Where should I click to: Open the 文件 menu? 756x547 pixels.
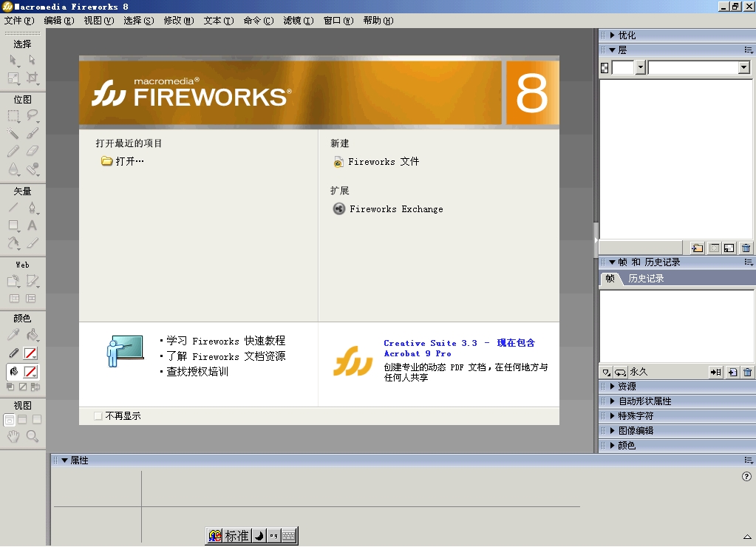pyautogui.click(x=19, y=20)
